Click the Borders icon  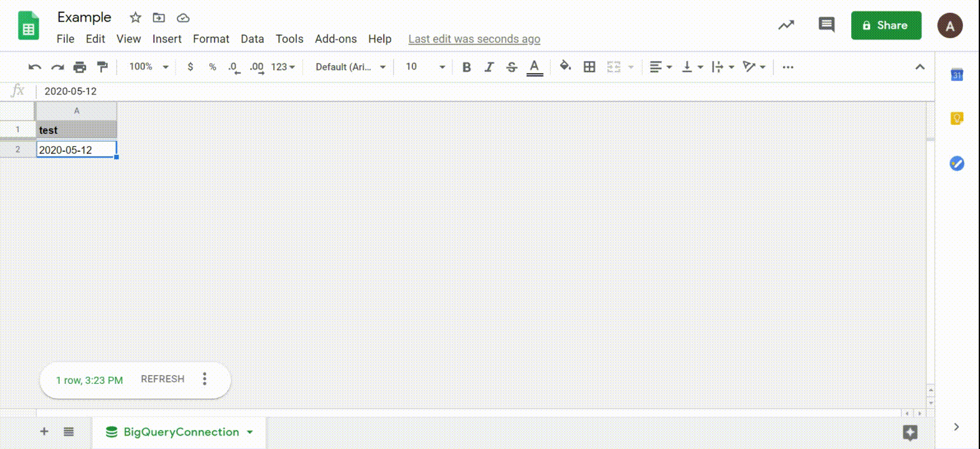point(589,66)
